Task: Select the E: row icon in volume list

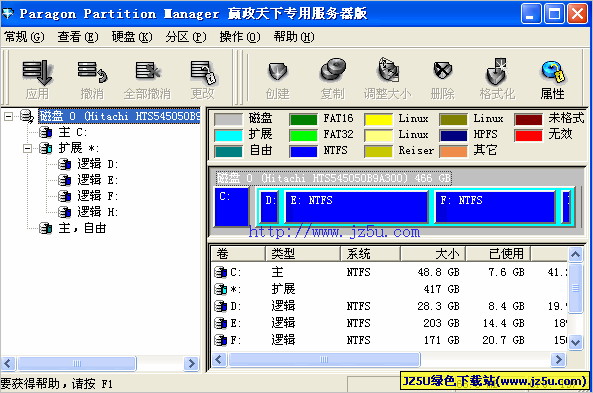Action: click(x=220, y=323)
